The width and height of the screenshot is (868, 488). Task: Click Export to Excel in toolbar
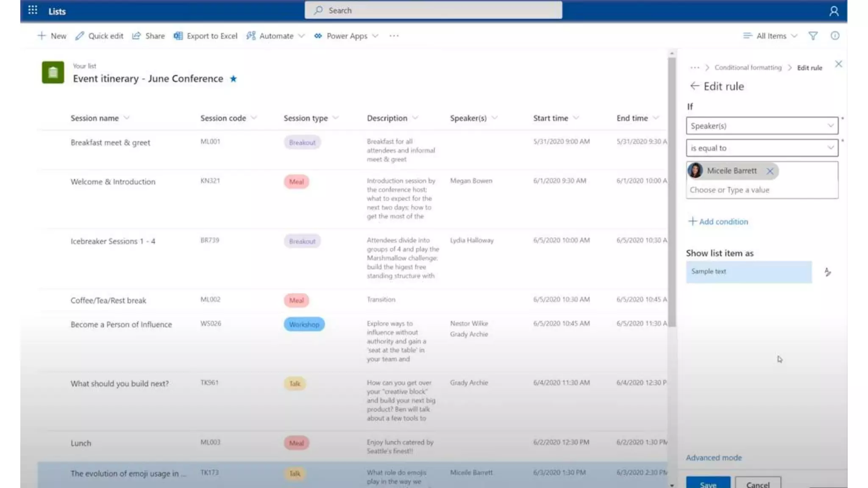coord(206,36)
